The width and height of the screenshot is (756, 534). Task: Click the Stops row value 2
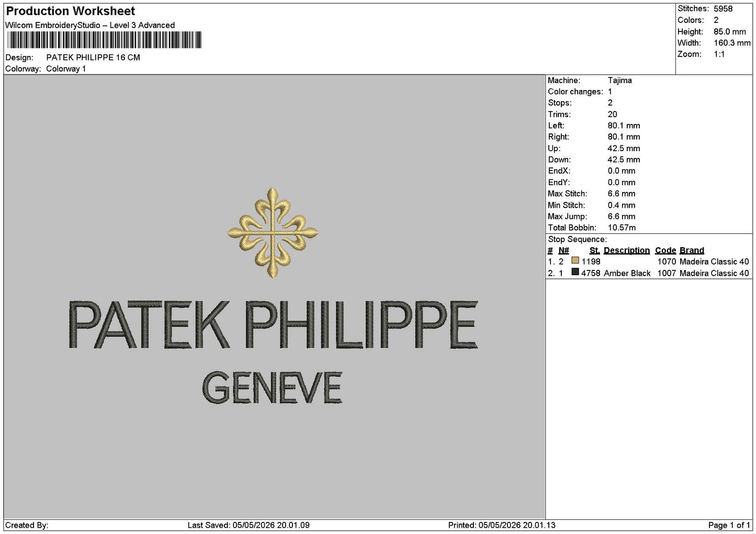610,103
